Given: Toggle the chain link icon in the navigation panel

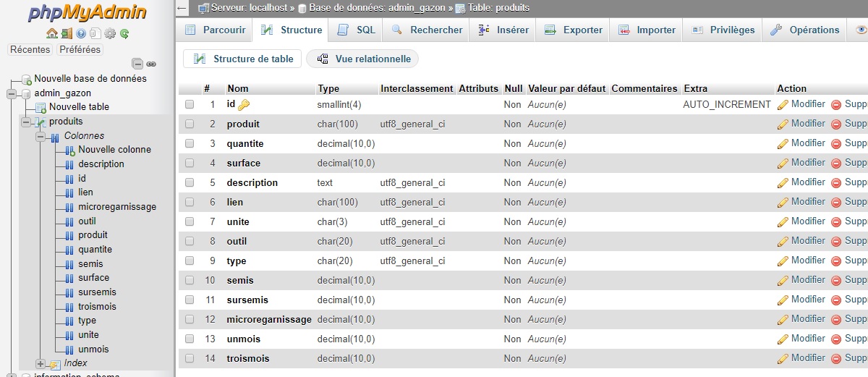Looking at the screenshot, I should [x=151, y=64].
